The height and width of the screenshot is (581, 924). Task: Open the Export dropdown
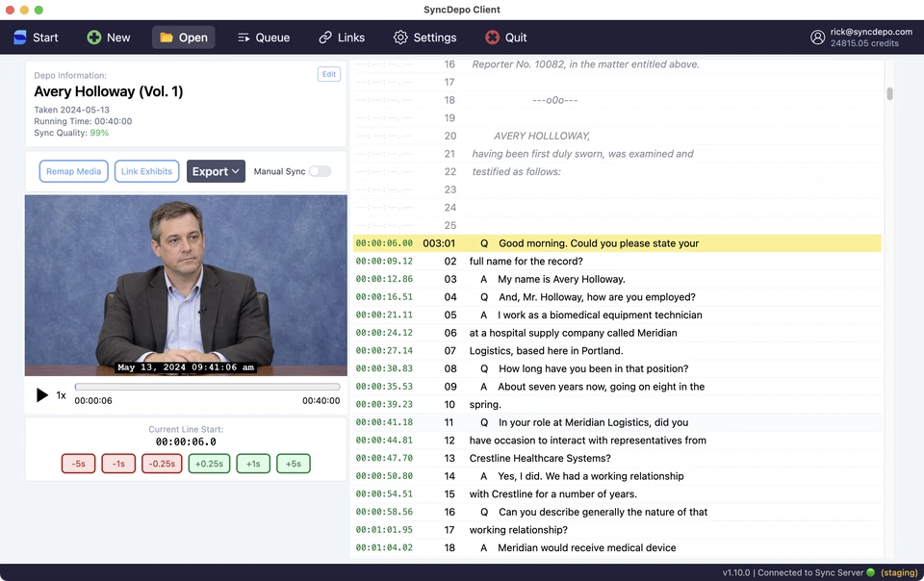point(216,171)
